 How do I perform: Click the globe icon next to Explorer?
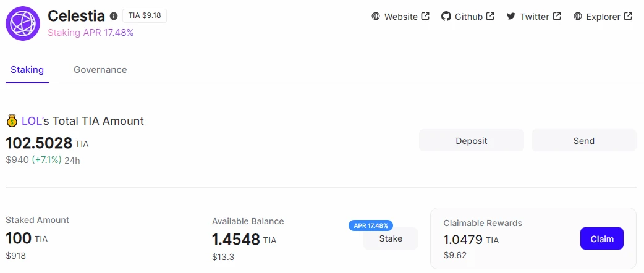[577, 17]
